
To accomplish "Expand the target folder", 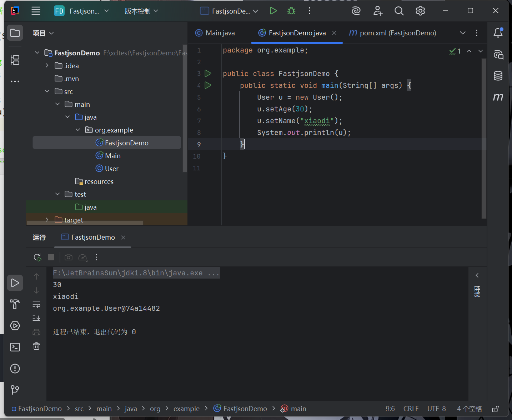I will (47, 220).
